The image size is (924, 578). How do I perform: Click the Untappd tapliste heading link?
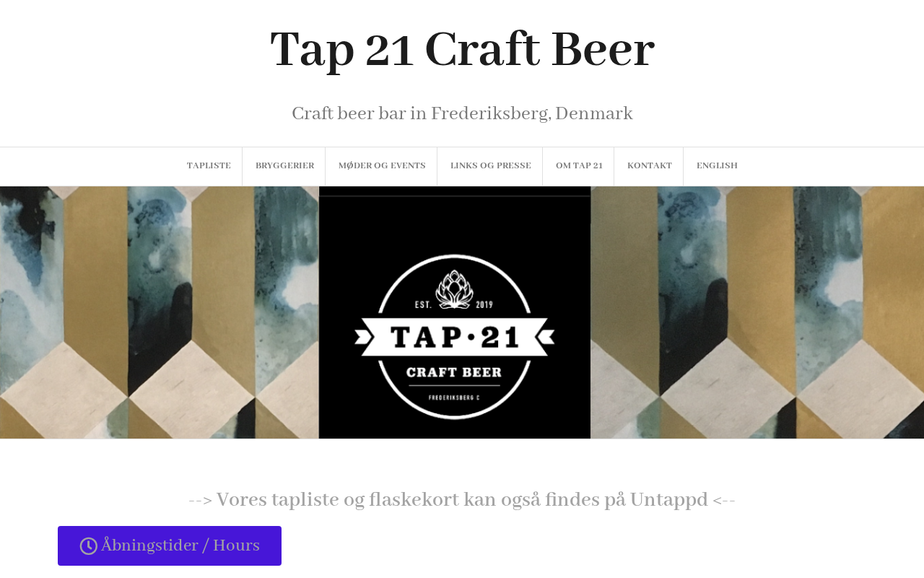coord(462,500)
